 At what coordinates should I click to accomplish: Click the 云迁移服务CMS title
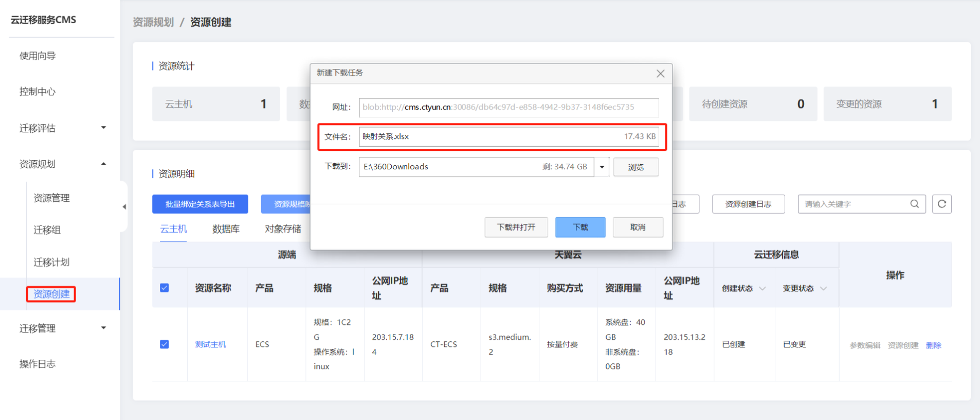43,20
